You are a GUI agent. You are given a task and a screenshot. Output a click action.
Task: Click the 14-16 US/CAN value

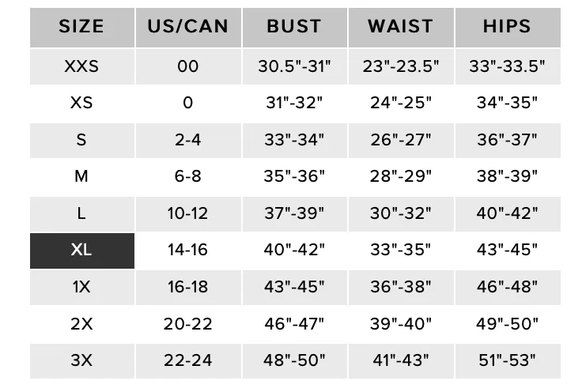pyautogui.click(x=188, y=250)
